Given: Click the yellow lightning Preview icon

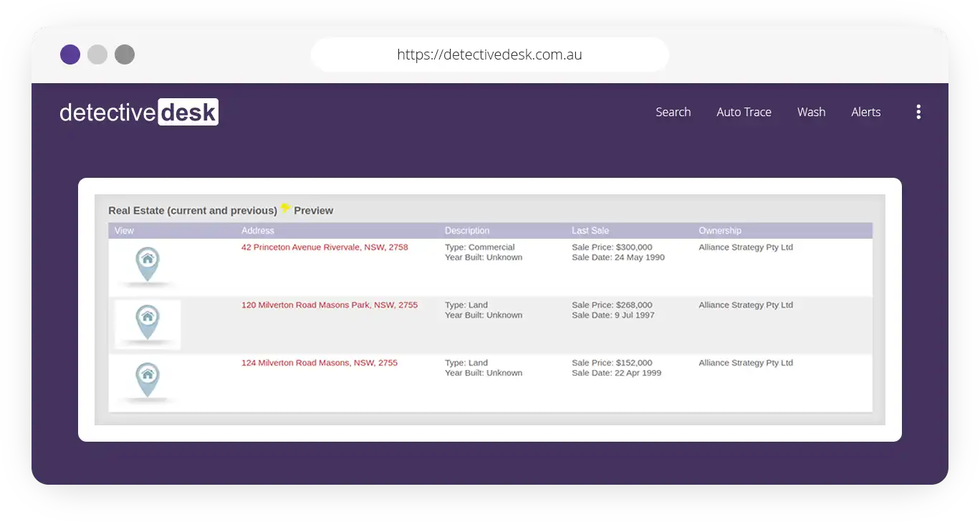Looking at the screenshot, I should [285, 209].
